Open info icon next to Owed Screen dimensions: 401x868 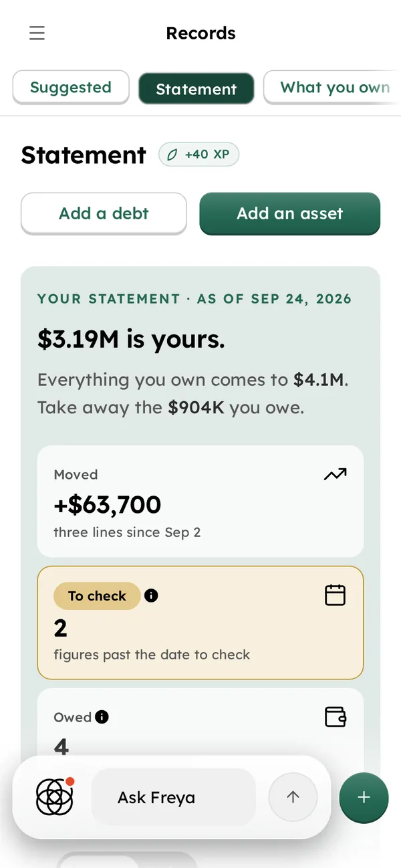(102, 717)
